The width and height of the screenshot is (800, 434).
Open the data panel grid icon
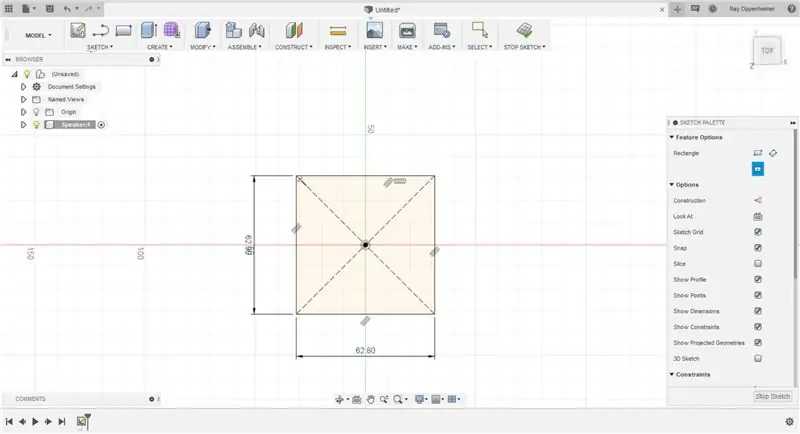9,9
